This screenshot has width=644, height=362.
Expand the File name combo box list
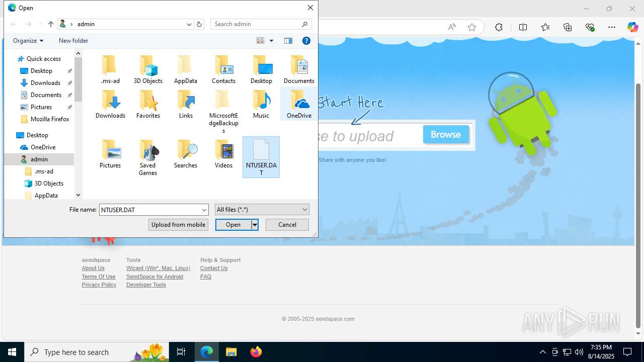[x=204, y=210]
